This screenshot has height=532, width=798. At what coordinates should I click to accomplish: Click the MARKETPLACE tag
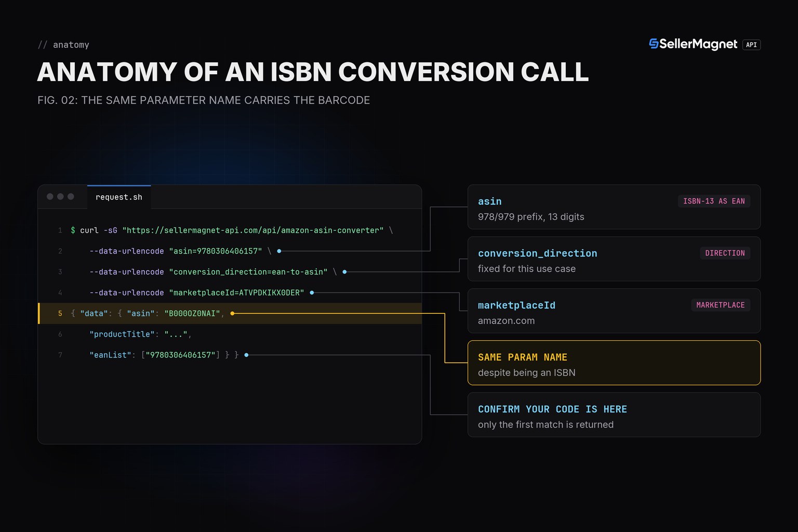pos(721,305)
